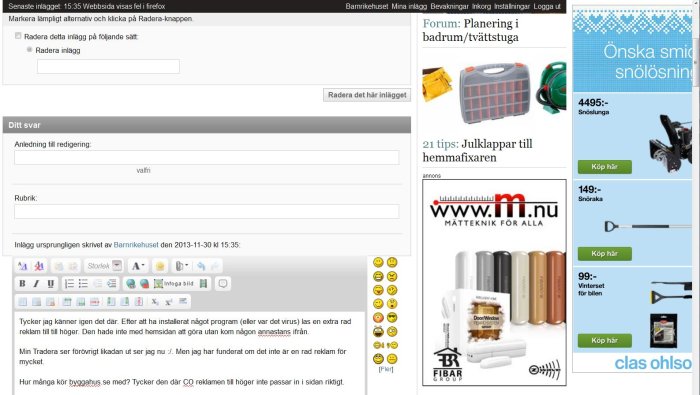Click inside the message text editor
The height and width of the screenshot is (395, 700).
tap(190, 353)
